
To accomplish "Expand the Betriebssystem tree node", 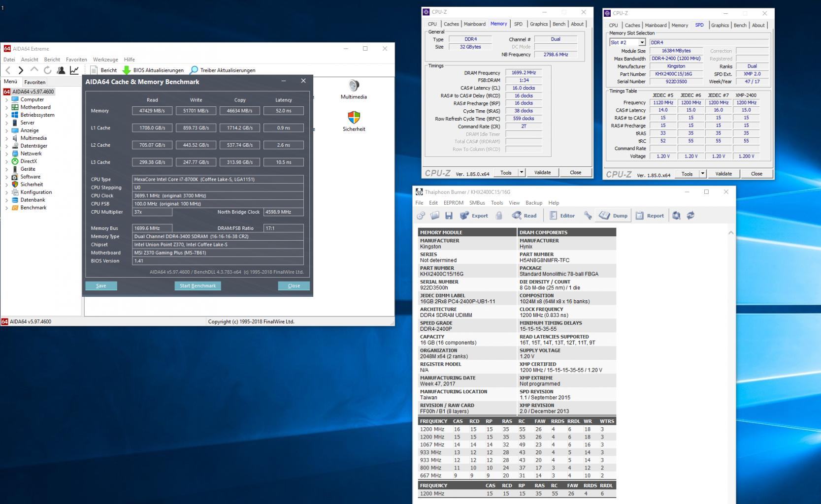I will point(6,115).
